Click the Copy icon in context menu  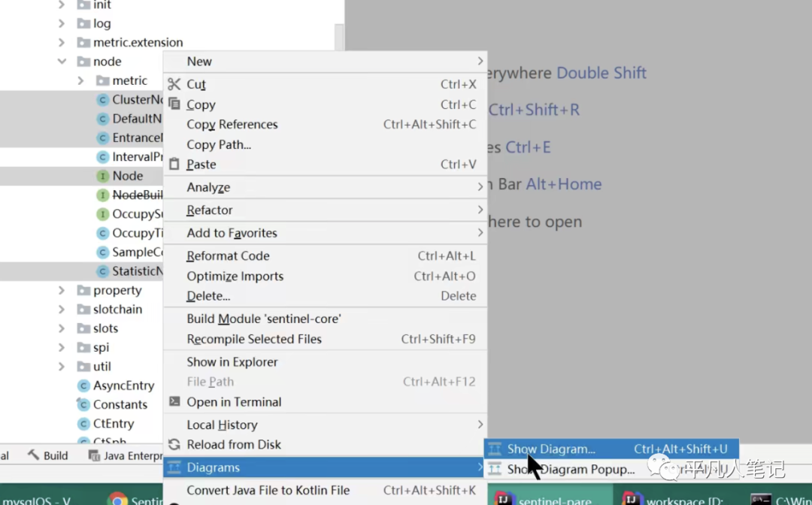(x=174, y=104)
